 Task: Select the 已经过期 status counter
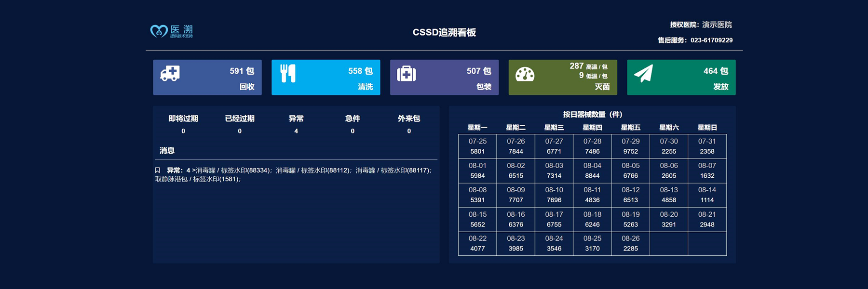pyautogui.click(x=240, y=124)
